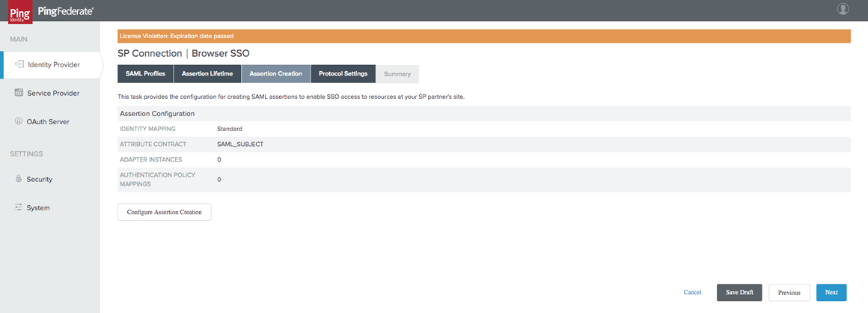Click the task description paragraph text

pyautogui.click(x=291, y=97)
